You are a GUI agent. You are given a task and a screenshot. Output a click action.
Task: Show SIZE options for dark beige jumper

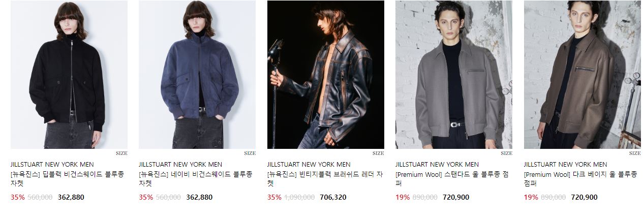635,153
